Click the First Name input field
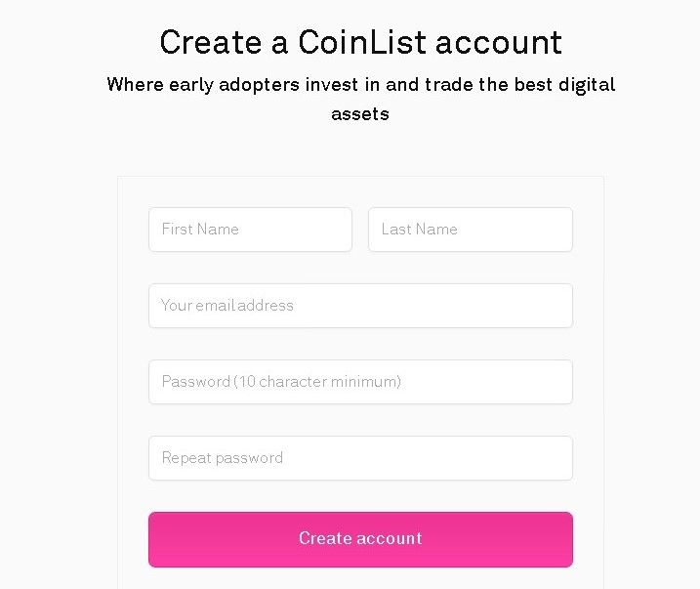This screenshot has height=589, width=700. (x=250, y=230)
